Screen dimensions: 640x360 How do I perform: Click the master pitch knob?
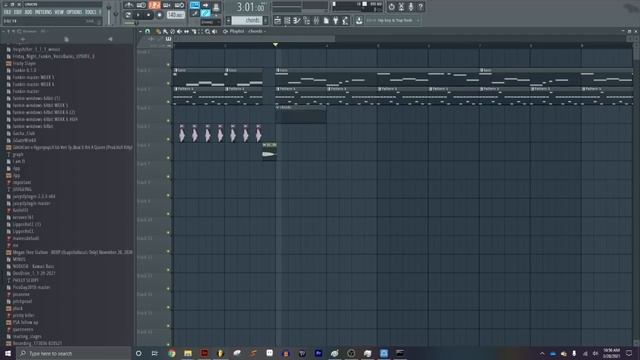(116, 14)
